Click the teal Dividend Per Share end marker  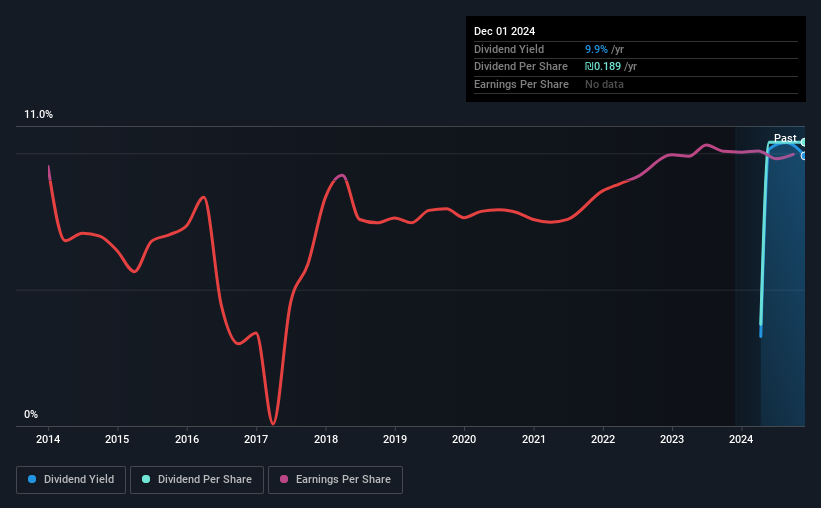tap(803, 142)
